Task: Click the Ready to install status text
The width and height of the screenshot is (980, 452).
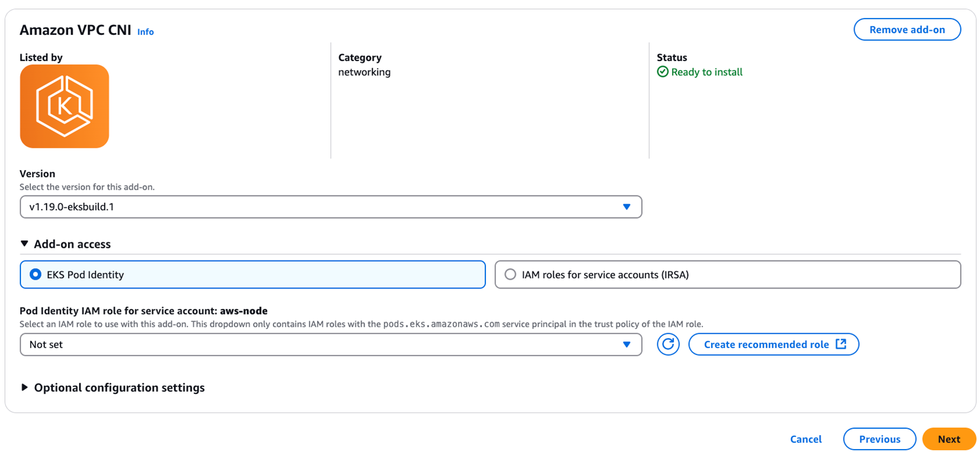Action: point(707,72)
